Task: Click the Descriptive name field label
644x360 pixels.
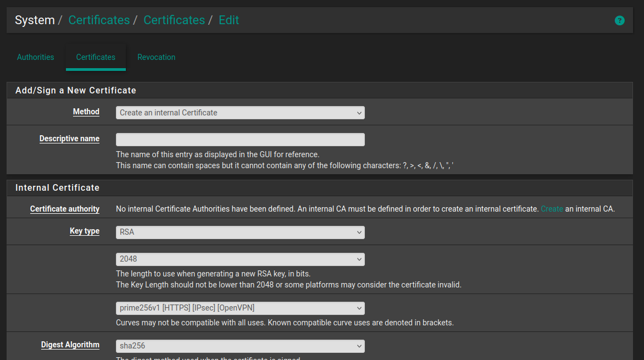Action: (69, 139)
